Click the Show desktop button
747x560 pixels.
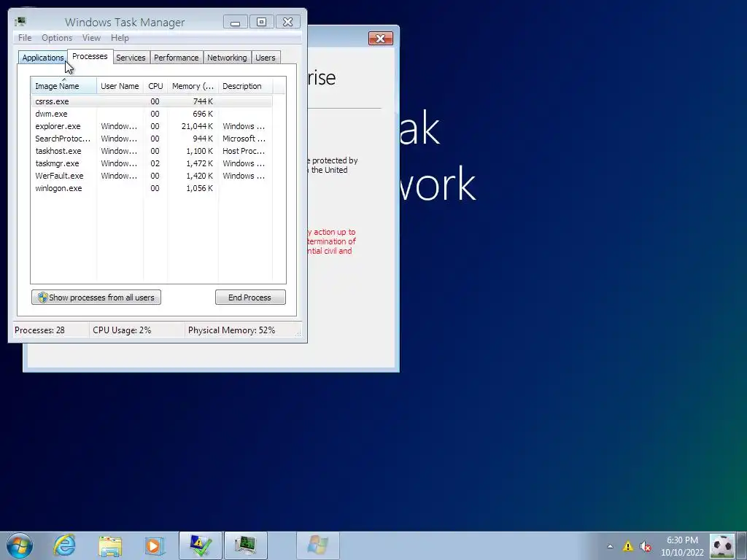point(742,545)
